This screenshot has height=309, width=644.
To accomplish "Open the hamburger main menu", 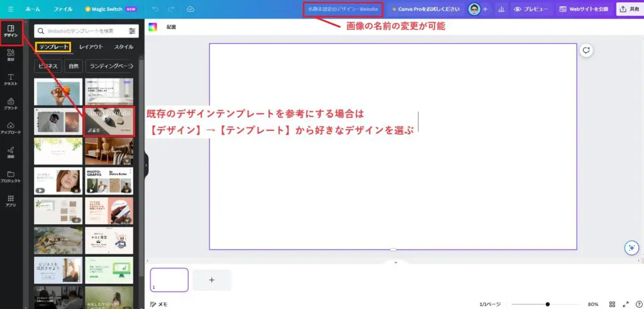I will 11,9.
